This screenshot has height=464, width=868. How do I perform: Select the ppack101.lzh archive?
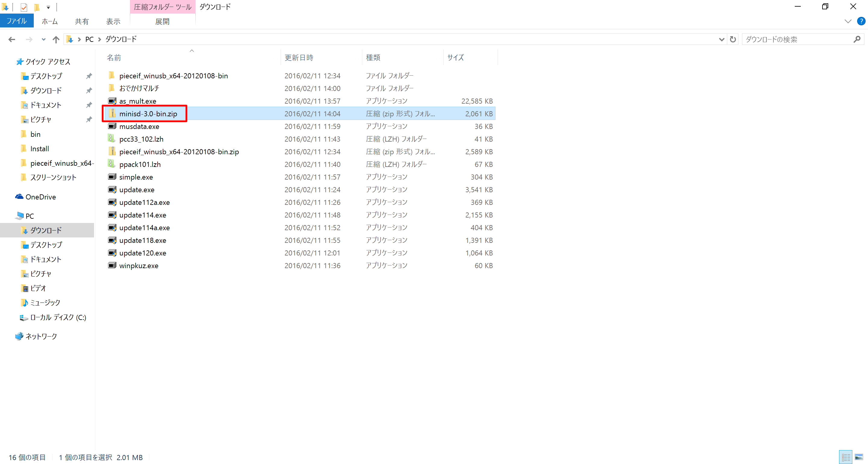(140, 165)
